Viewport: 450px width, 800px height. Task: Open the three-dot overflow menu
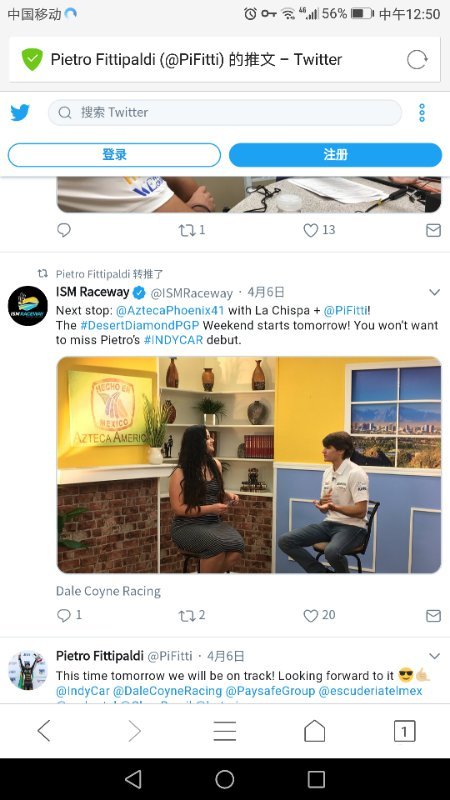point(422,113)
